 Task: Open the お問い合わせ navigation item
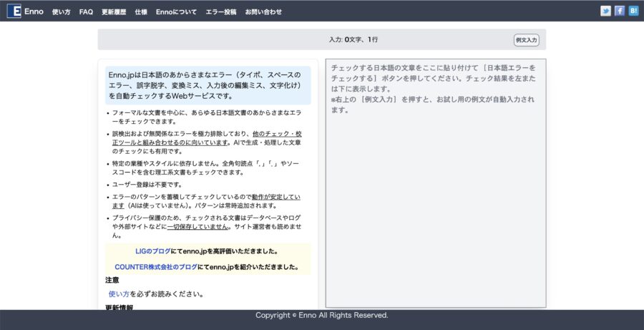click(263, 12)
